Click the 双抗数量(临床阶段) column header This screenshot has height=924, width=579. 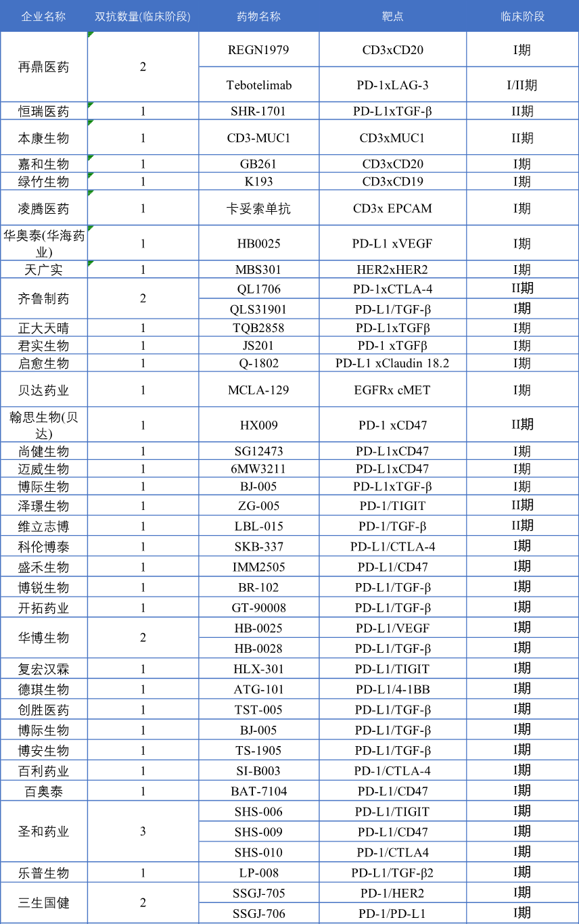click(x=143, y=16)
